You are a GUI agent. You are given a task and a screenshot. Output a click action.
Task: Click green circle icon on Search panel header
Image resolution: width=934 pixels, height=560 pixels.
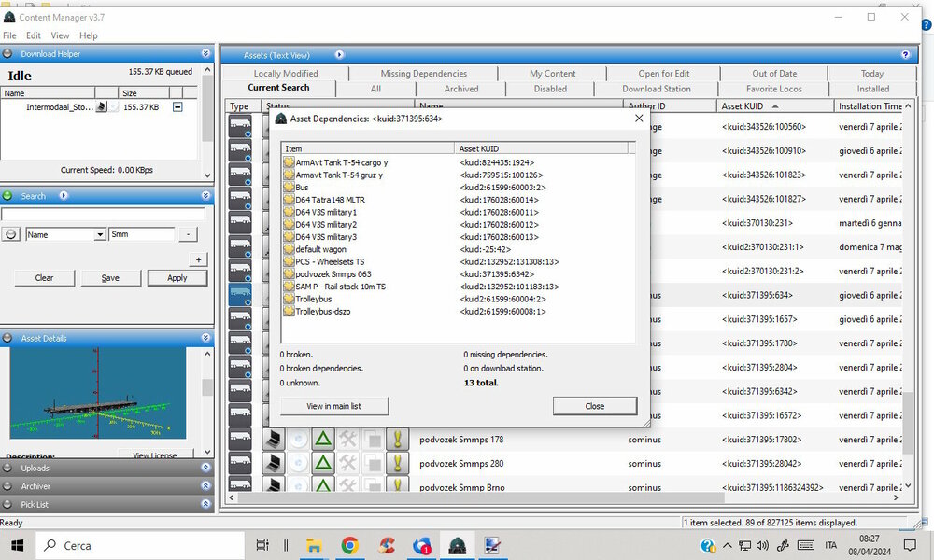(7, 196)
